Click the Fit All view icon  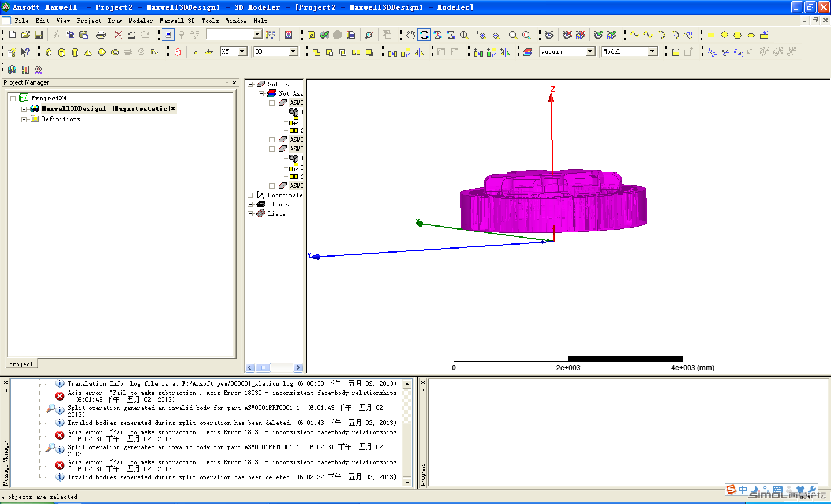coord(512,35)
